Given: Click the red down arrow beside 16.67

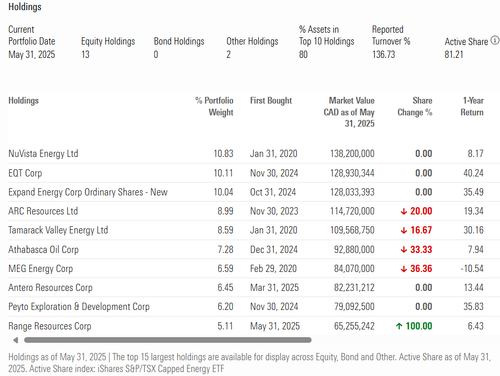Looking at the screenshot, I should click(404, 230).
